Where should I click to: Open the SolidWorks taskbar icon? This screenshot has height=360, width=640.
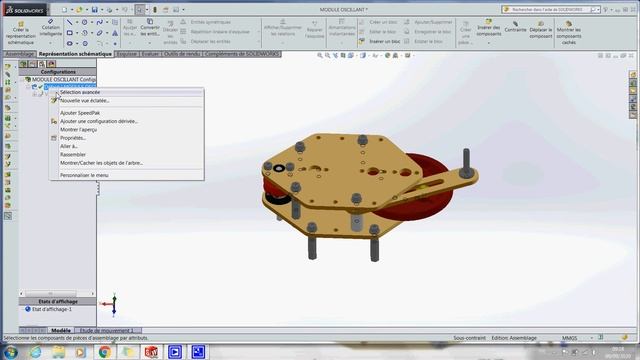click(151, 352)
